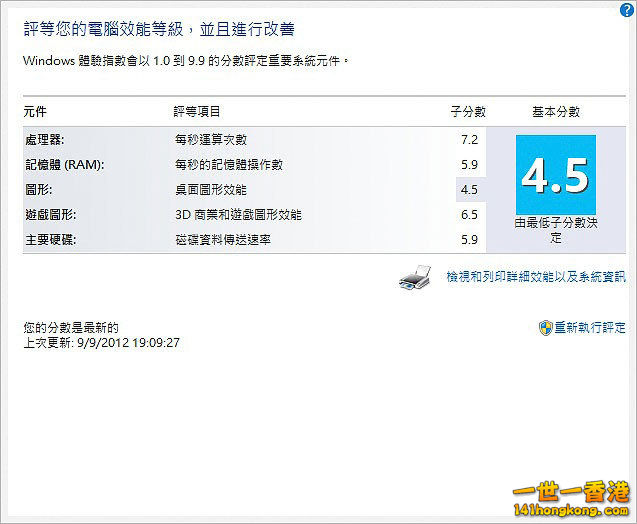Click the 評等項目 column header

click(x=197, y=111)
